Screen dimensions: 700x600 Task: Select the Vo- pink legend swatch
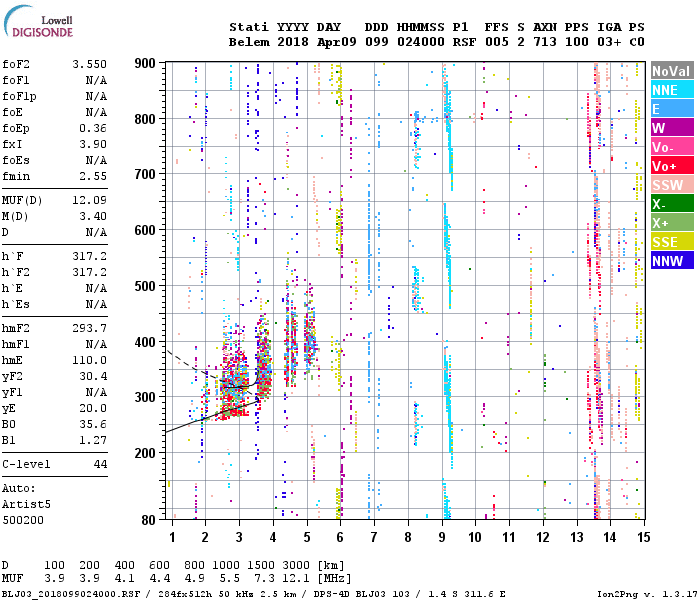[x=672, y=147]
